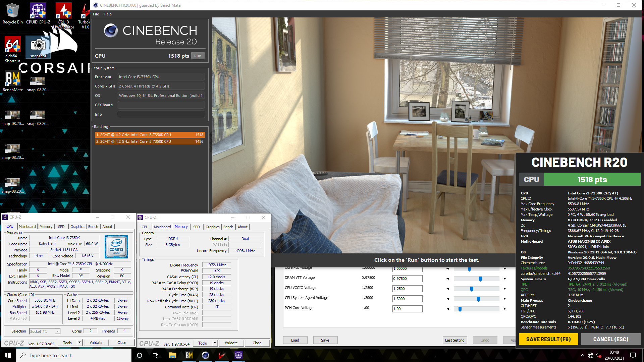
Task: Open the Recycle Bin desktop icon
Action: tap(12, 13)
